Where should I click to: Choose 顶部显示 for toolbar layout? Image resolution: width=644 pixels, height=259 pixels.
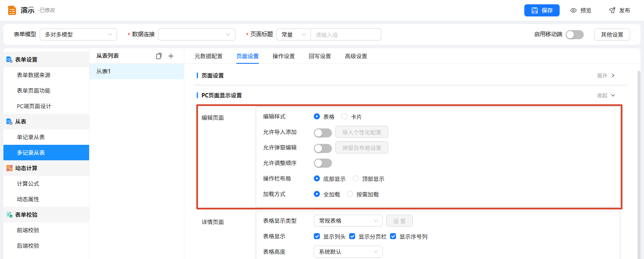coord(356,178)
